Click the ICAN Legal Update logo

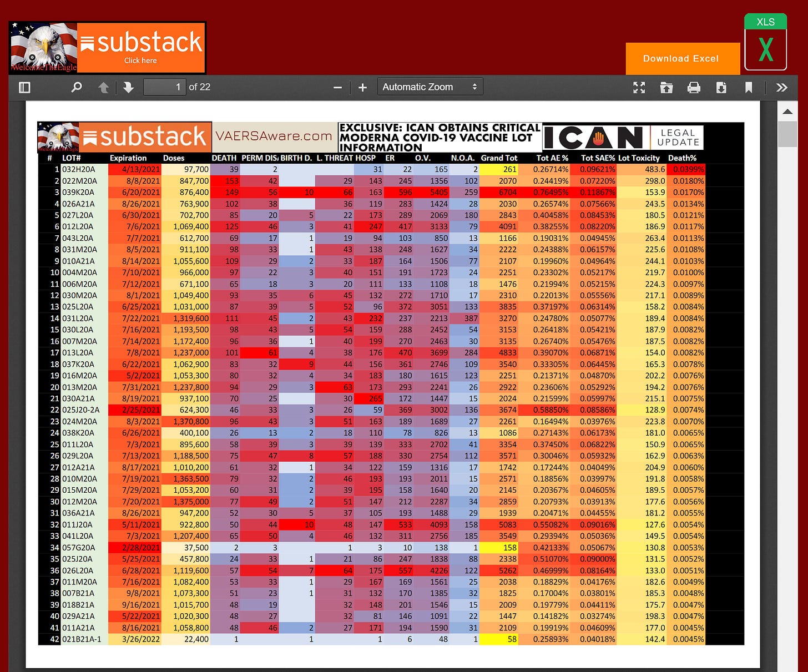tap(623, 137)
